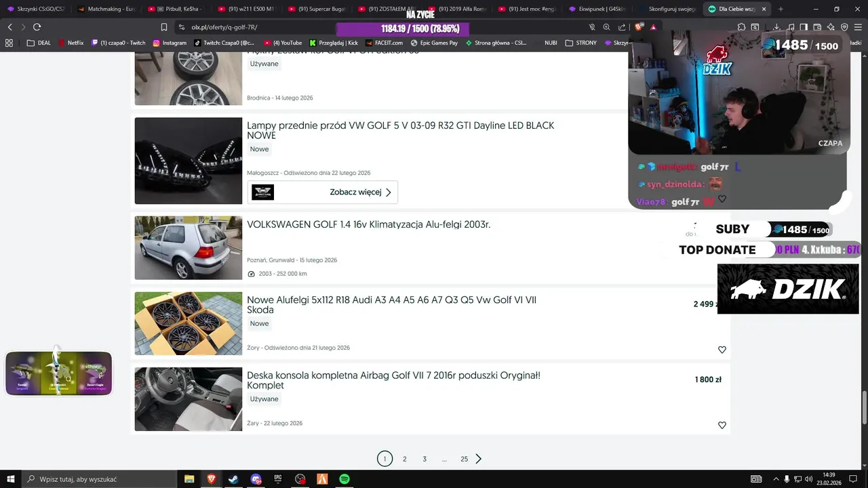Open the DEAL bookmarks folder
The height and width of the screenshot is (488, 868).
pos(39,43)
